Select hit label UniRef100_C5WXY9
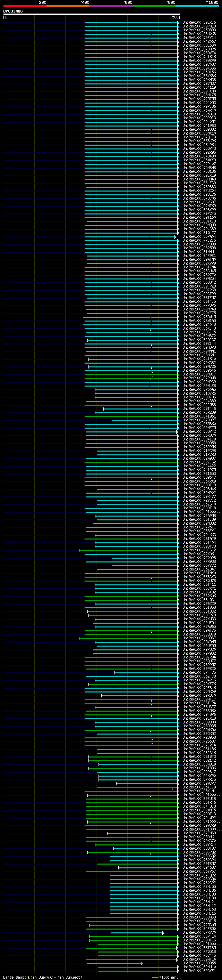This screenshot has width=222, height=980. [199, 160]
